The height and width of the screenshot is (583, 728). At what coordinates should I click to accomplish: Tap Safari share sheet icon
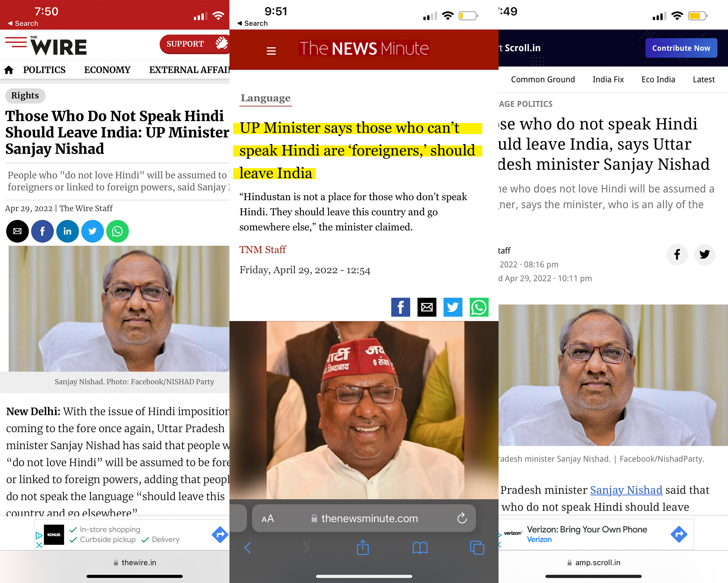[363, 547]
